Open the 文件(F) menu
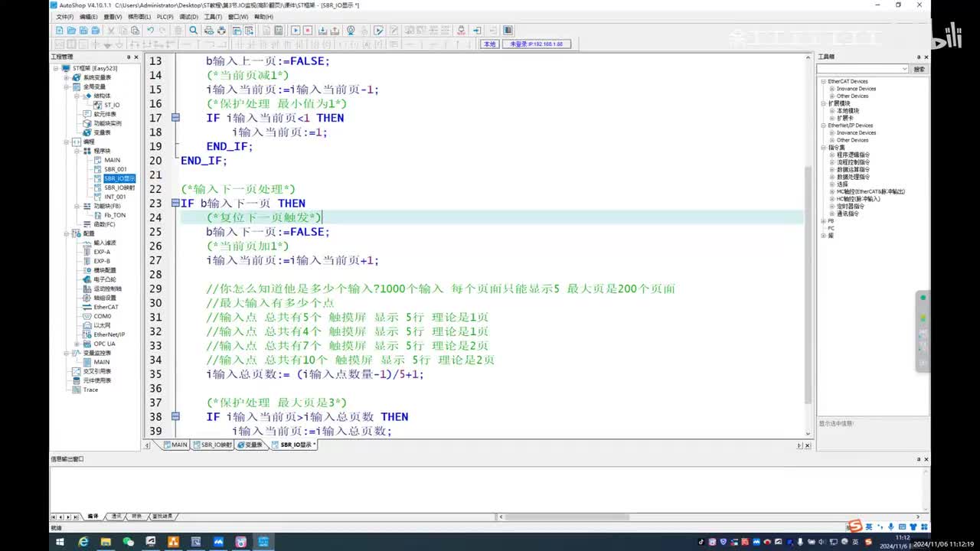The image size is (980, 551). click(65, 16)
